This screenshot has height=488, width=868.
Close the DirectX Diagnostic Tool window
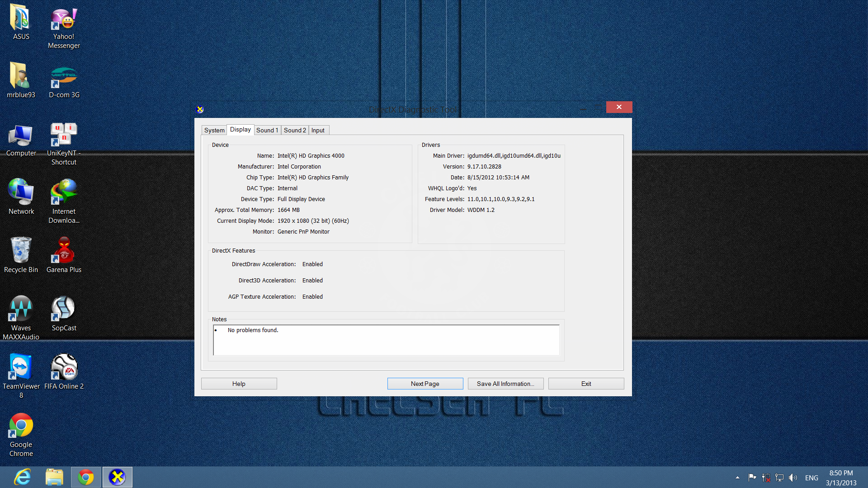[x=619, y=107]
